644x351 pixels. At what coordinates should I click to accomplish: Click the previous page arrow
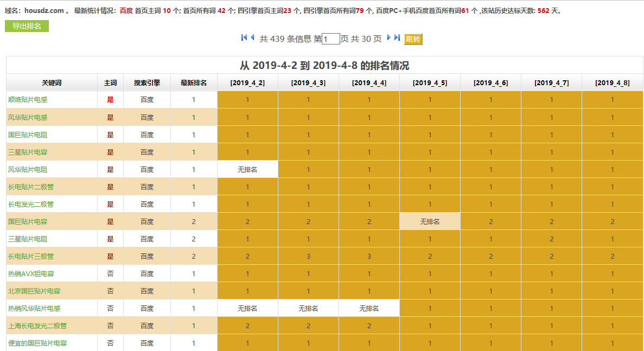[x=252, y=38]
